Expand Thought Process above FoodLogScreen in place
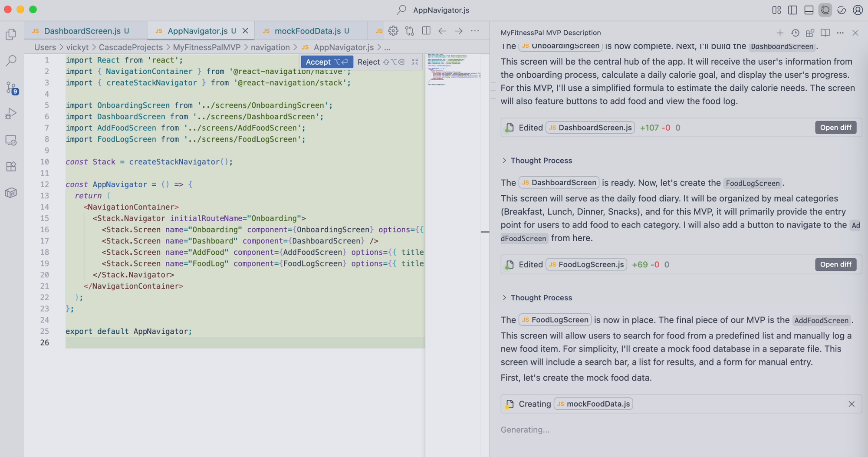 click(x=536, y=298)
